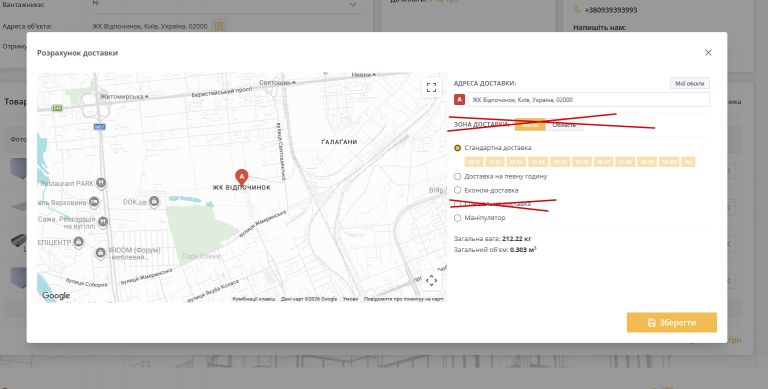
Task: Click the +380939393993 phone number
Action: (611, 10)
